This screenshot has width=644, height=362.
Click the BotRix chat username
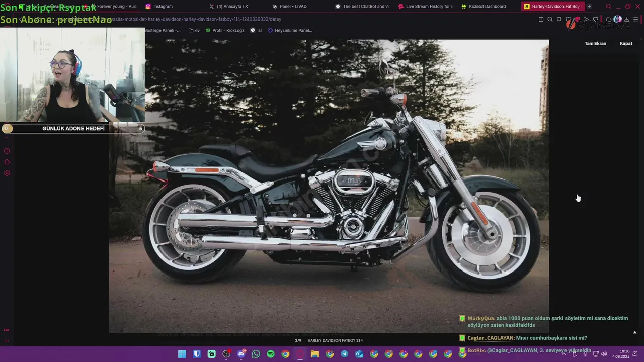476,350
